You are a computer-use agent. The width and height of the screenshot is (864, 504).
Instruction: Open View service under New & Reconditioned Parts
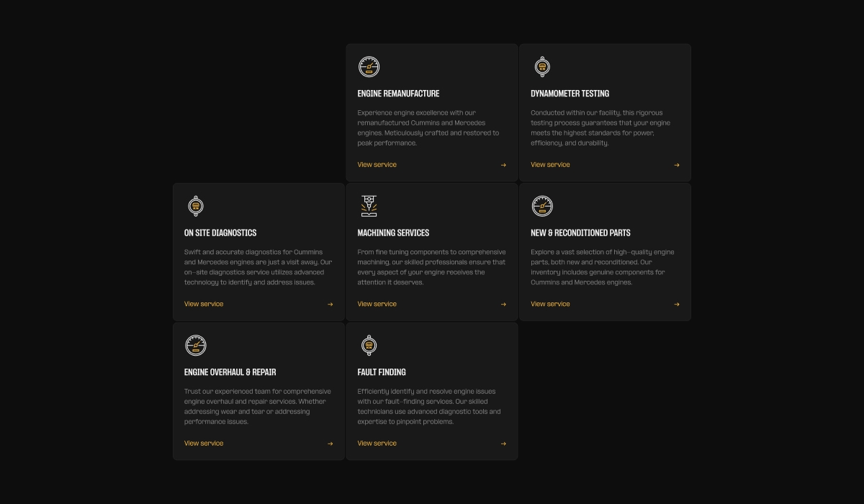point(550,304)
